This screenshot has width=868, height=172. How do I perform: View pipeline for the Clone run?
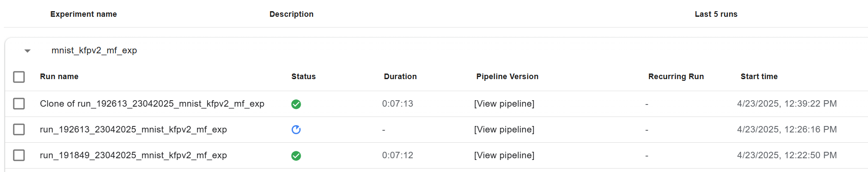(x=504, y=104)
